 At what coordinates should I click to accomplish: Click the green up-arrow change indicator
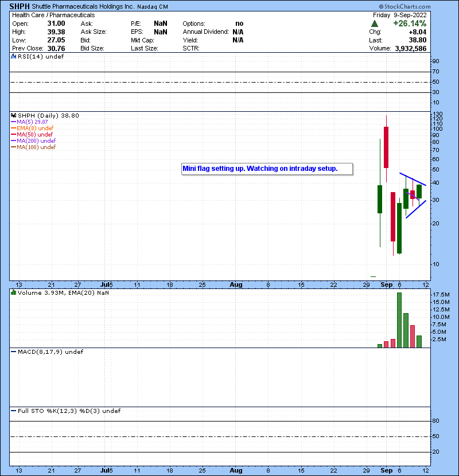click(x=375, y=24)
